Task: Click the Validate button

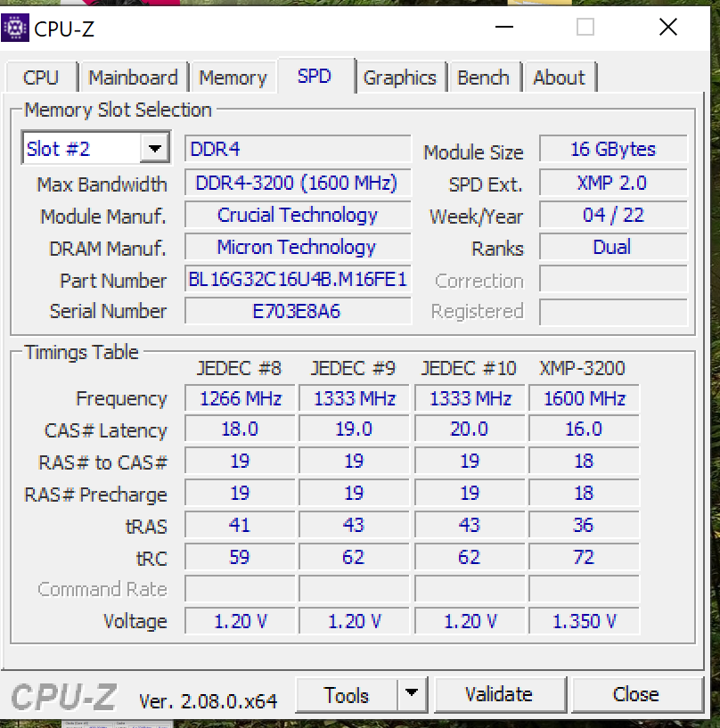Action: [499, 694]
